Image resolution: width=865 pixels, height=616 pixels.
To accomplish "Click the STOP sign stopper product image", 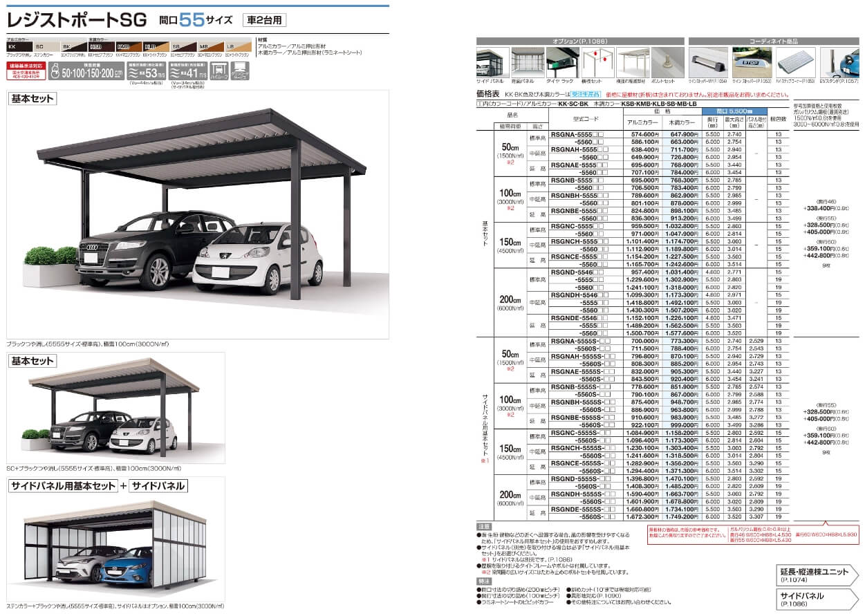I will [x=752, y=63].
